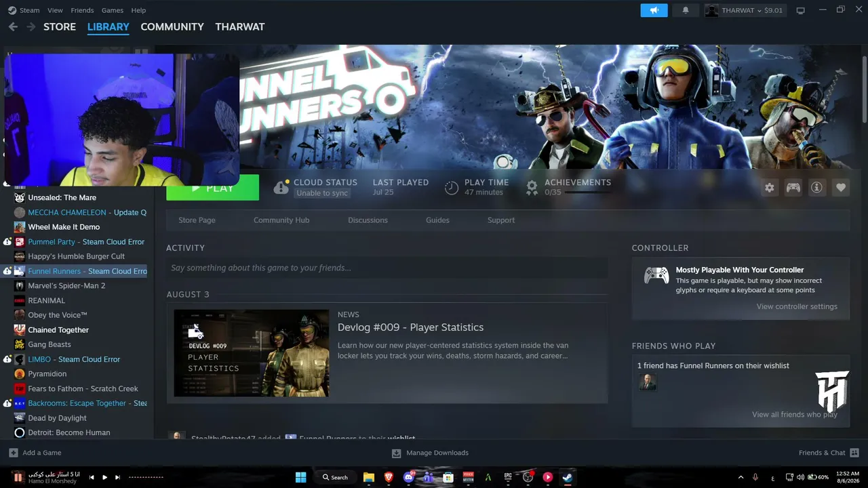Screen dimensions: 868x488
Task: Open the Windows Start button
Action: click(301, 477)
